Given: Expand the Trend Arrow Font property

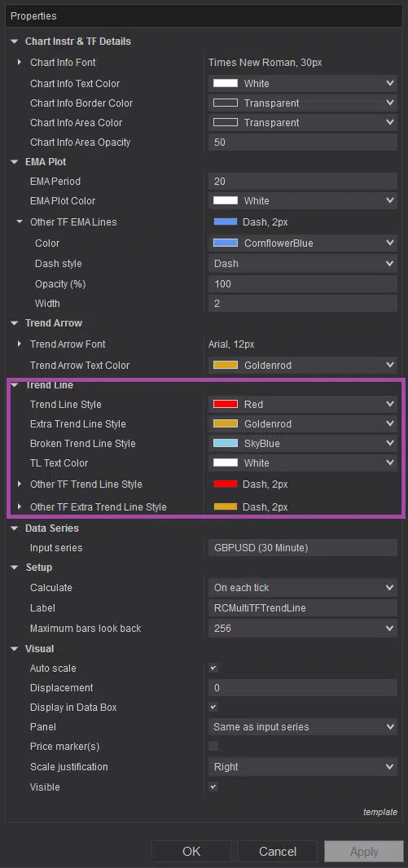Looking at the screenshot, I should pos(20,344).
